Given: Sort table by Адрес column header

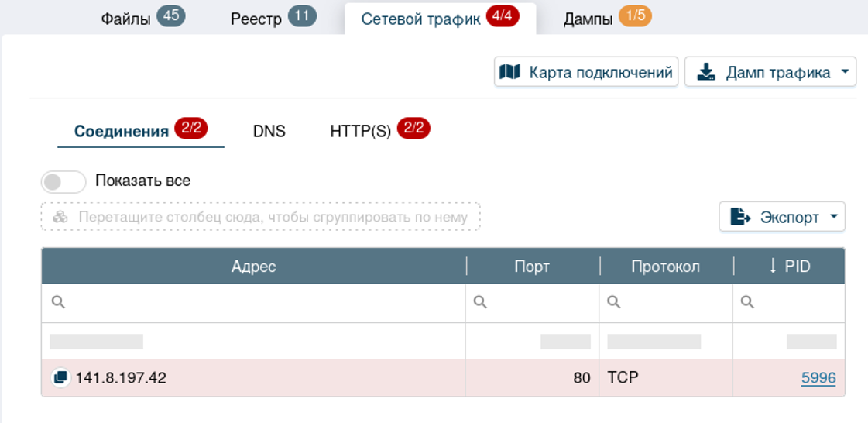Looking at the screenshot, I should click(254, 267).
